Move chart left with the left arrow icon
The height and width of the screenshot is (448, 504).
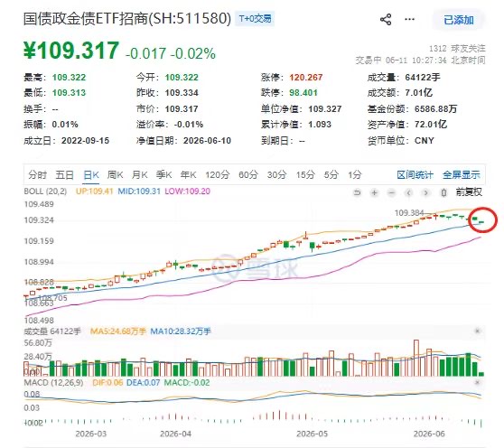409,192
